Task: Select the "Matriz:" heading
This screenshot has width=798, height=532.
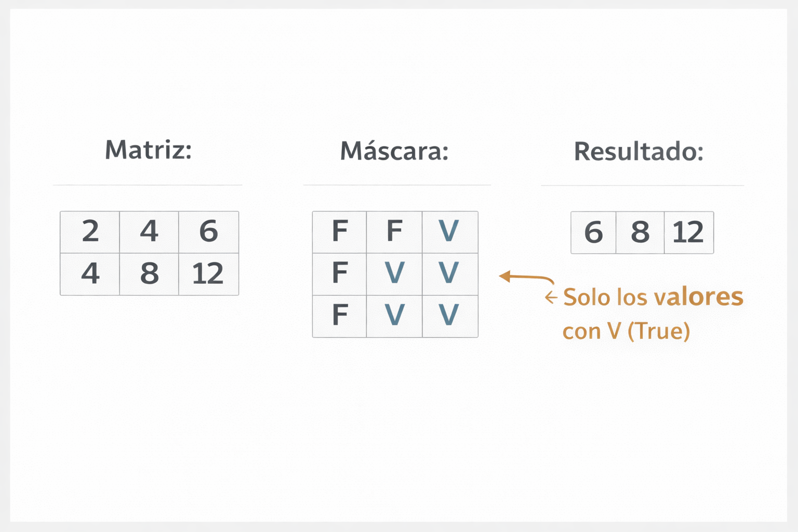Action: point(149,150)
